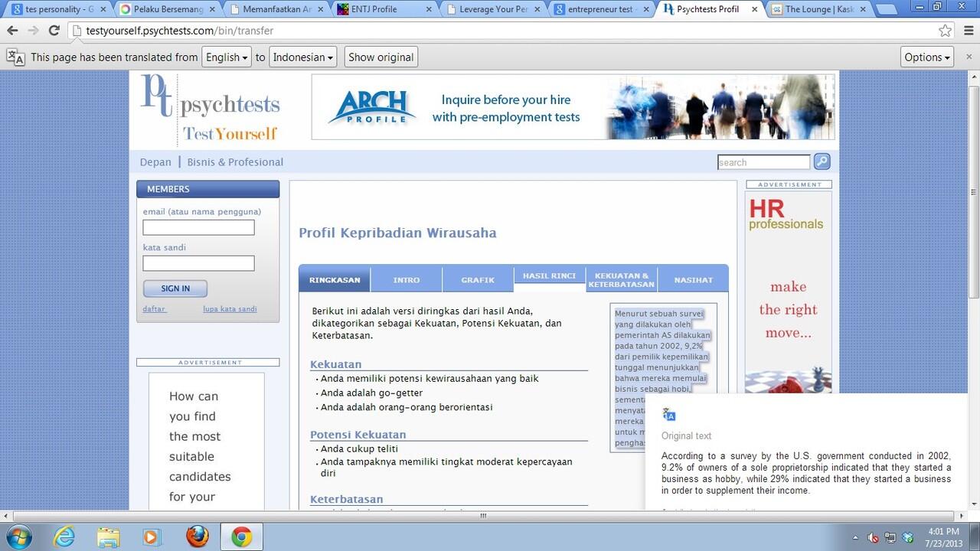Open the translation Options dropdown
Viewport: 980px width, 551px height.
926,57
